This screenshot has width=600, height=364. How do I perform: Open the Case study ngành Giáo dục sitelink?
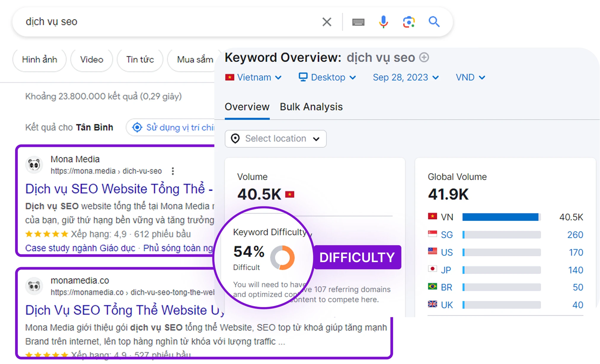[80, 248]
